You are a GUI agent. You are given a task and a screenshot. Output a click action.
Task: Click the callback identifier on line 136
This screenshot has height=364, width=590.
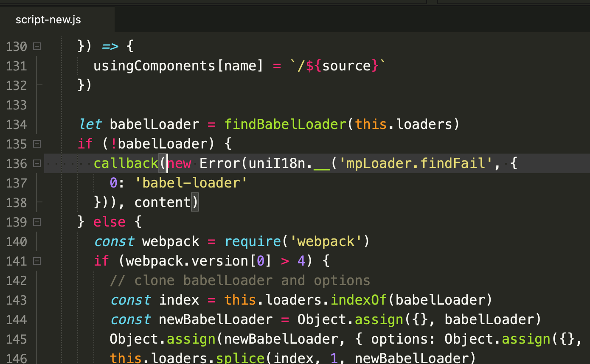126,164
